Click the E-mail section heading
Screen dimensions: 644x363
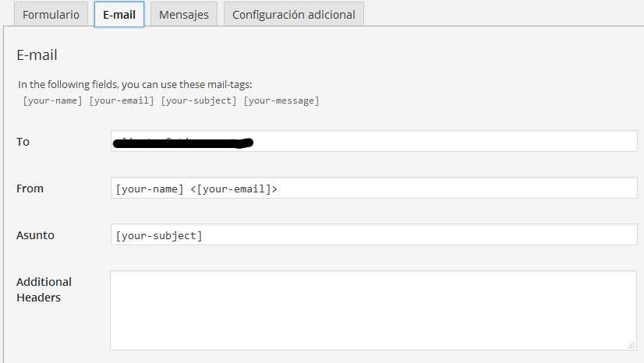pyautogui.click(x=37, y=55)
